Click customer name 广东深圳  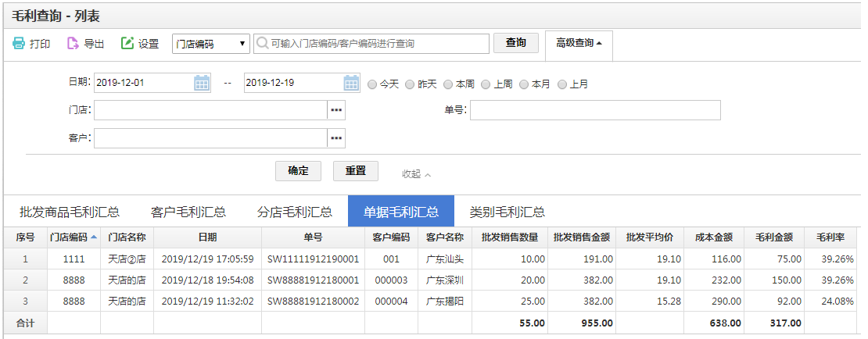click(x=445, y=280)
